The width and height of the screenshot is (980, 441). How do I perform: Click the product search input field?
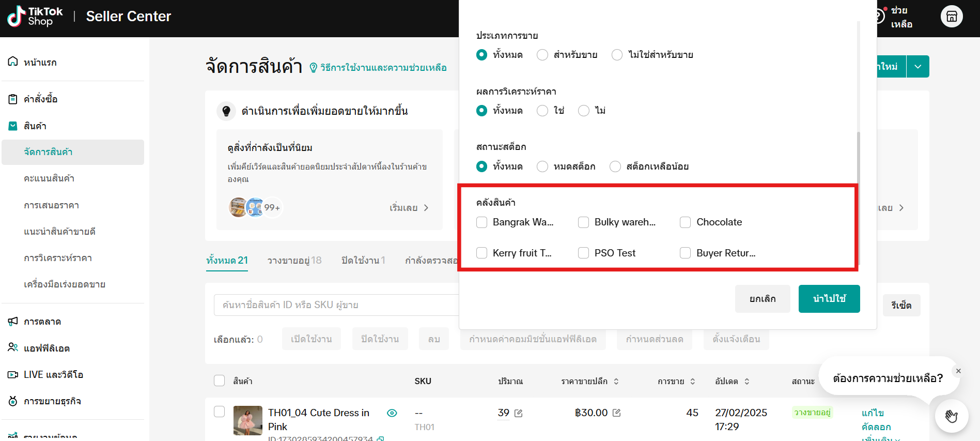(336, 305)
